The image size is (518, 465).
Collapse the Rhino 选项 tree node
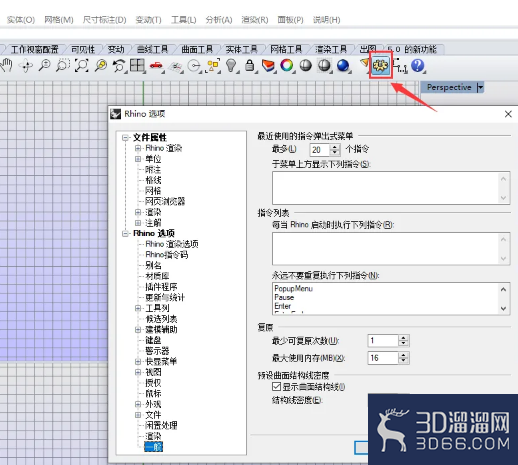tap(125, 233)
